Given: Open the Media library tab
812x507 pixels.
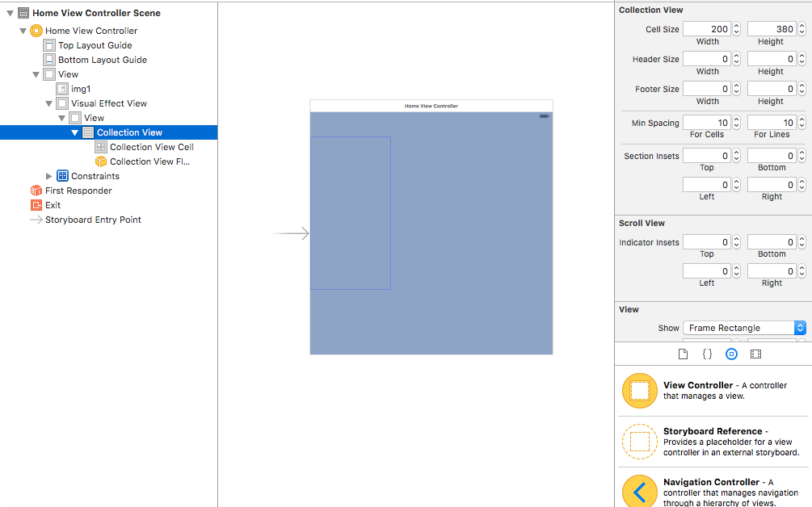Looking at the screenshot, I should click(x=755, y=354).
